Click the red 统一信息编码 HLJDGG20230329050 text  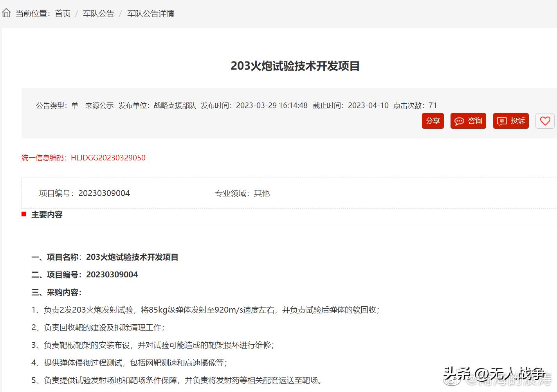(x=83, y=158)
